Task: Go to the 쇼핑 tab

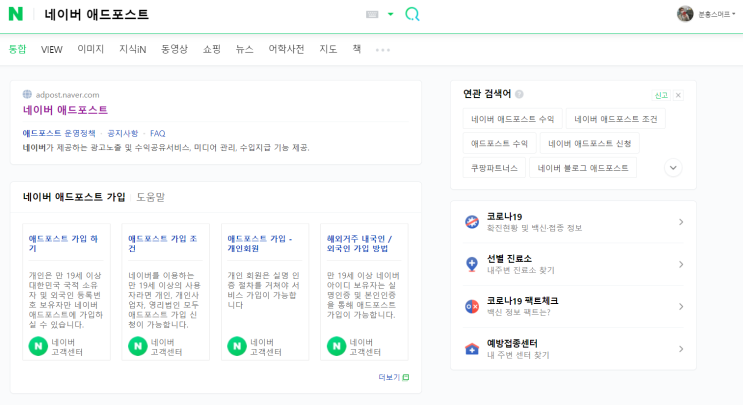Action: tap(212, 49)
